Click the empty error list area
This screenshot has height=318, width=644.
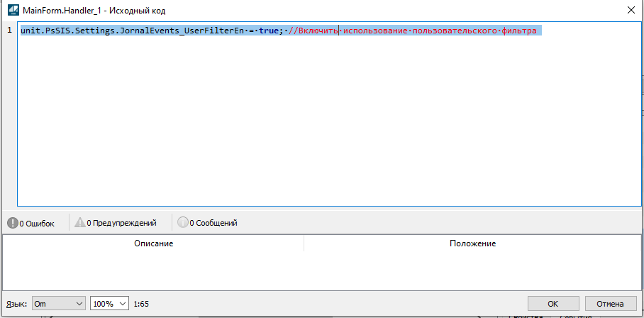[319, 270]
